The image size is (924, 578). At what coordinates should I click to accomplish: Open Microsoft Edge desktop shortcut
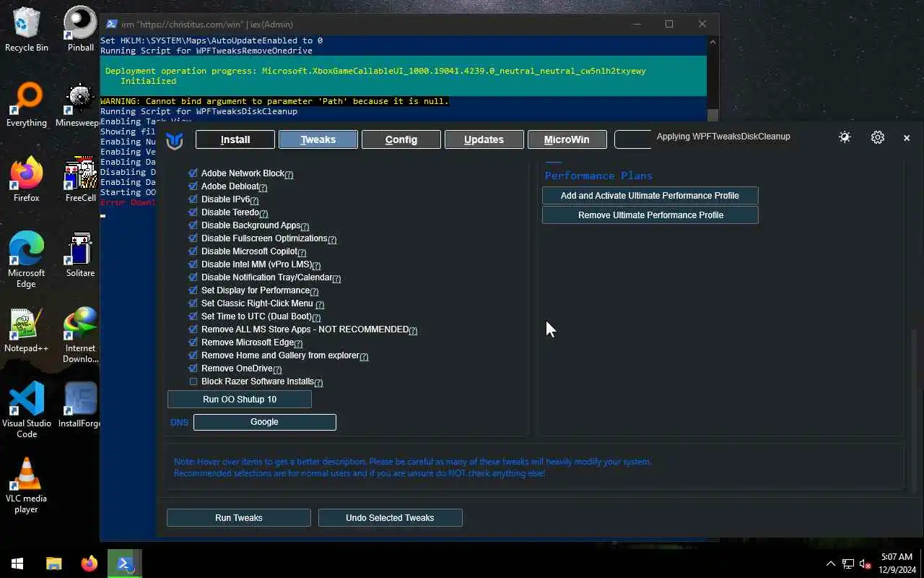coord(27,259)
